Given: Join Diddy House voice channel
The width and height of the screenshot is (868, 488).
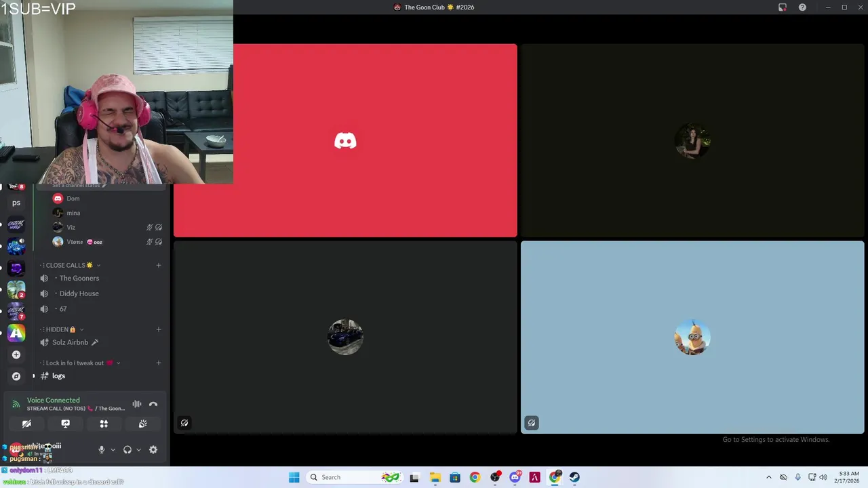Looking at the screenshot, I should click(x=102, y=293).
